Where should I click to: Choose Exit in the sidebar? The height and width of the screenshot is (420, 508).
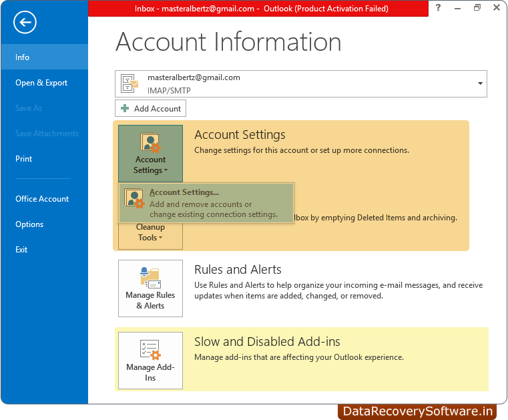(44, 250)
